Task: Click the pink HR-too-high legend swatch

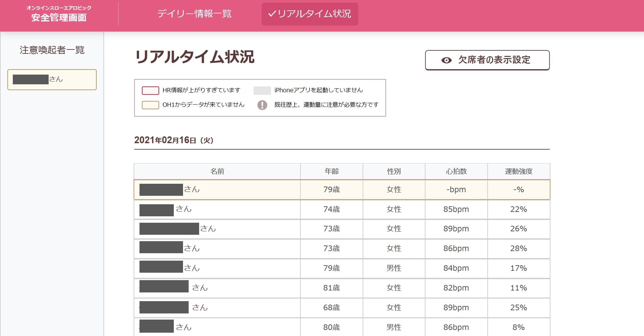Action: 150,90
